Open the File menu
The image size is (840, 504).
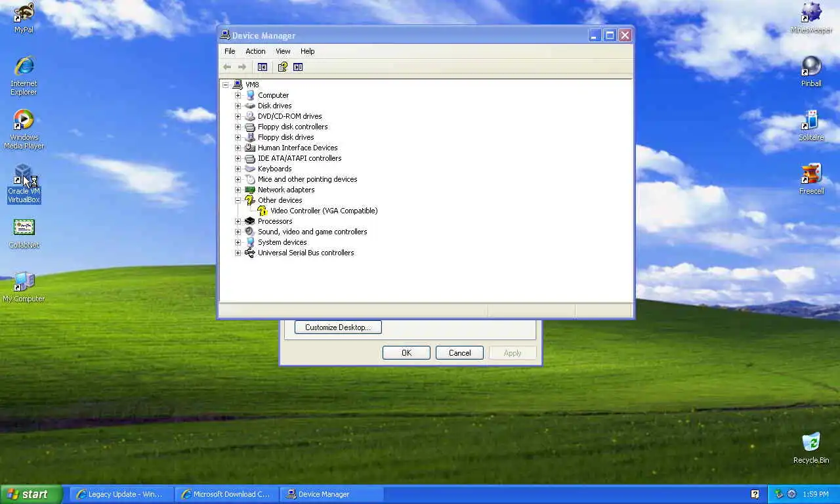230,51
